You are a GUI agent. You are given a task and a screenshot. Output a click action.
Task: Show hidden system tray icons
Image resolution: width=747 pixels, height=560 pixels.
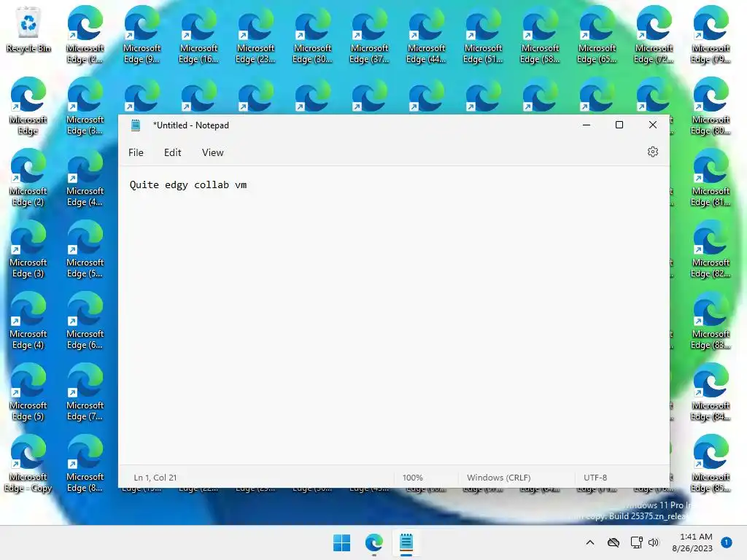click(589, 542)
